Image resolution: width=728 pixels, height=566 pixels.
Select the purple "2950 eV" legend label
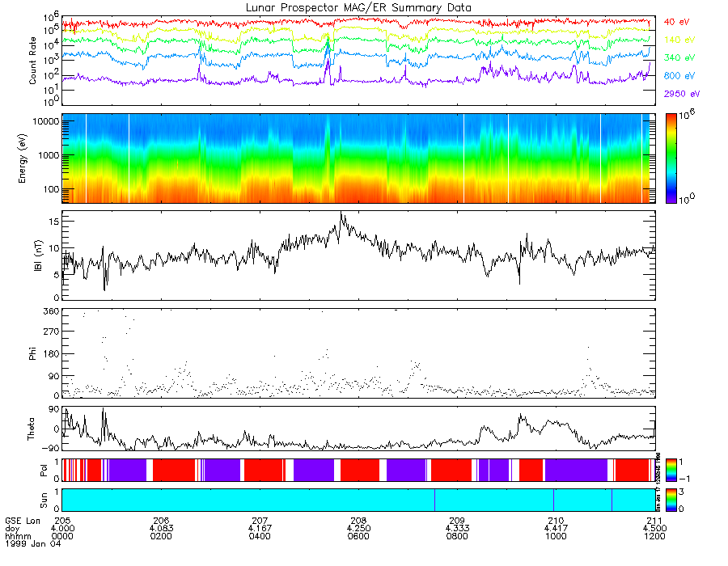tap(682, 94)
